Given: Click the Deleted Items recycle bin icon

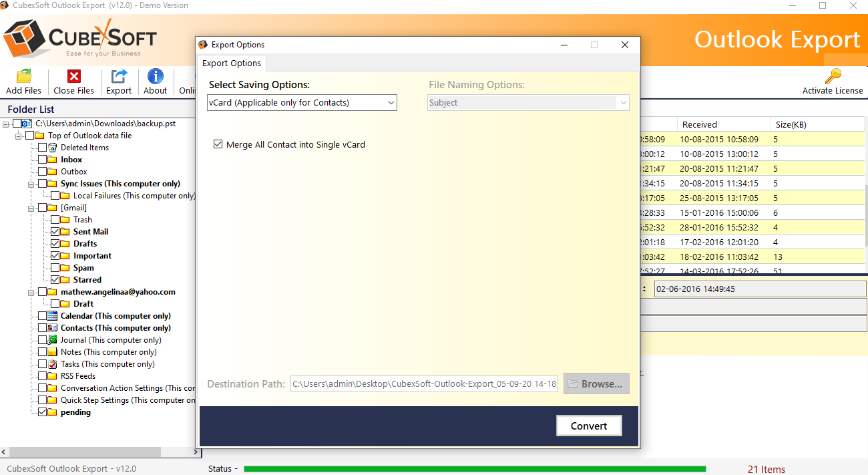Looking at the screenshot, I should pos(53,148).
